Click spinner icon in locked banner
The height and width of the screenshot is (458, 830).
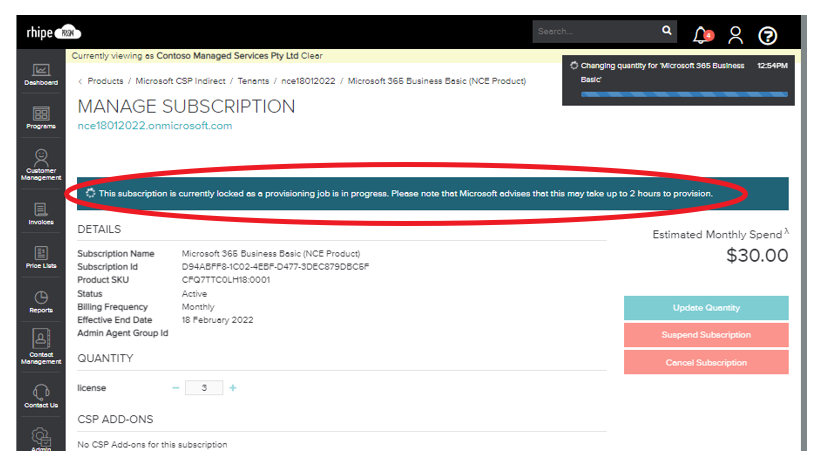coord(91,193)
